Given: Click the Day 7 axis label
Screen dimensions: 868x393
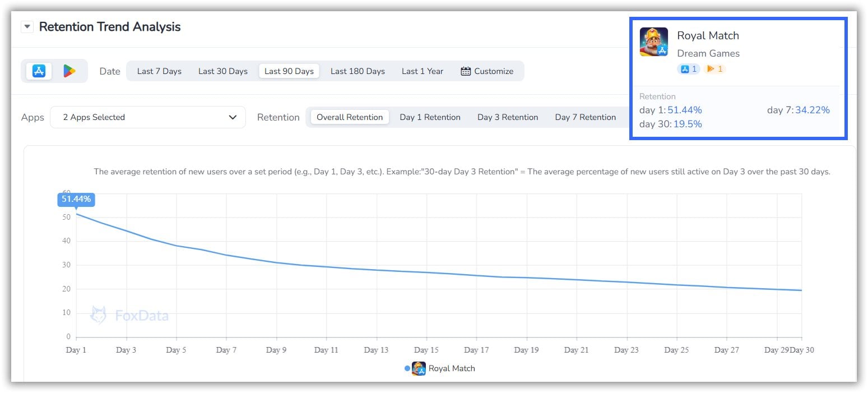Looking at the screenshot, I should coord(226,350).
